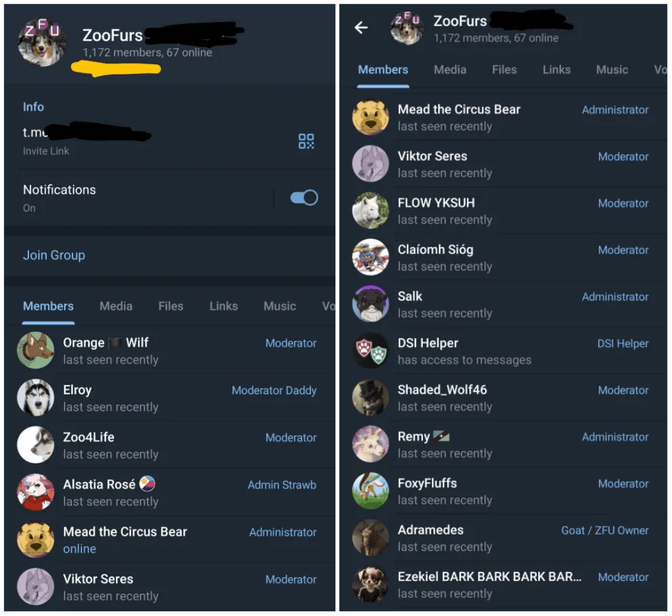Viewport: 672px width, 616px height.
Task: Tap the small ZooFurs avatar in right header
Action: [x=406, y=28]
